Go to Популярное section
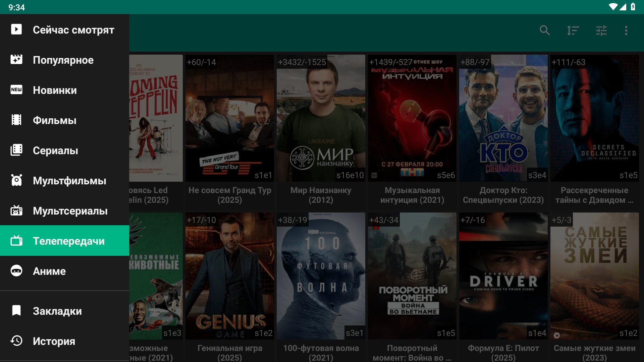The image size is (644, 362). 64,60
